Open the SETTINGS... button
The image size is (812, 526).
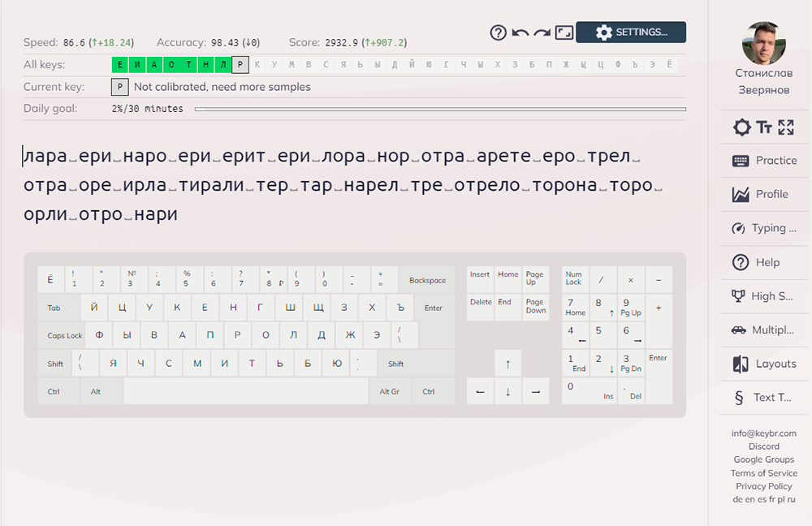[631, 32]
